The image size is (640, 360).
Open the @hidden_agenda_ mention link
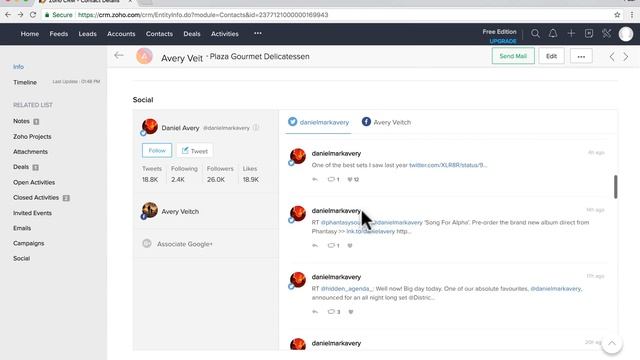pyautogui.click(x=347, y=289)
